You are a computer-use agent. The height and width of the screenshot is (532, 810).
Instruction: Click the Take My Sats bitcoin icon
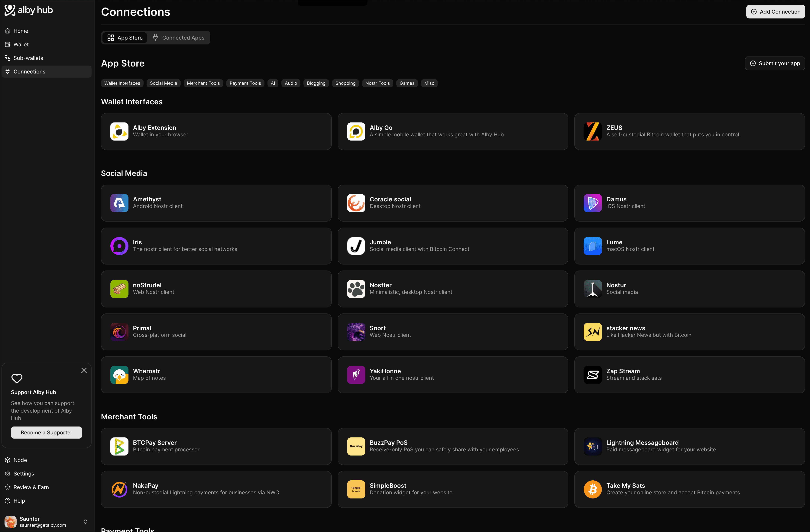click(x=593, y=489)
